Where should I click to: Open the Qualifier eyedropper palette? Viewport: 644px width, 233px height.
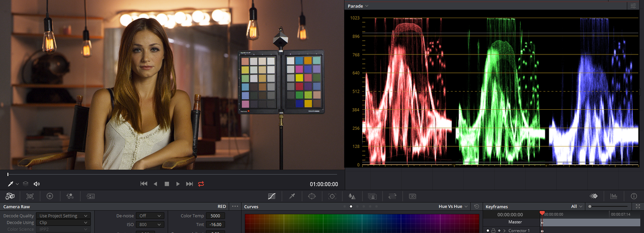pyautogui.click(x=292, y=196)
